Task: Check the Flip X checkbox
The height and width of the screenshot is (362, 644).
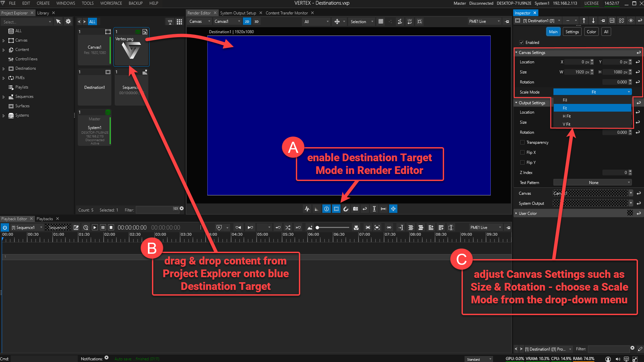Action: pyautogui.click(x=522, y=152)
